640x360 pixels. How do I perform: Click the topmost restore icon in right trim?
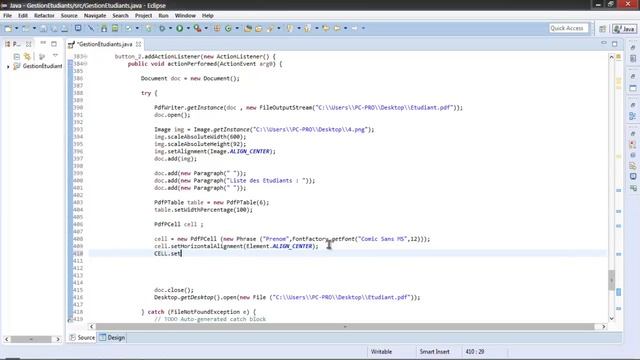(633, 48)
